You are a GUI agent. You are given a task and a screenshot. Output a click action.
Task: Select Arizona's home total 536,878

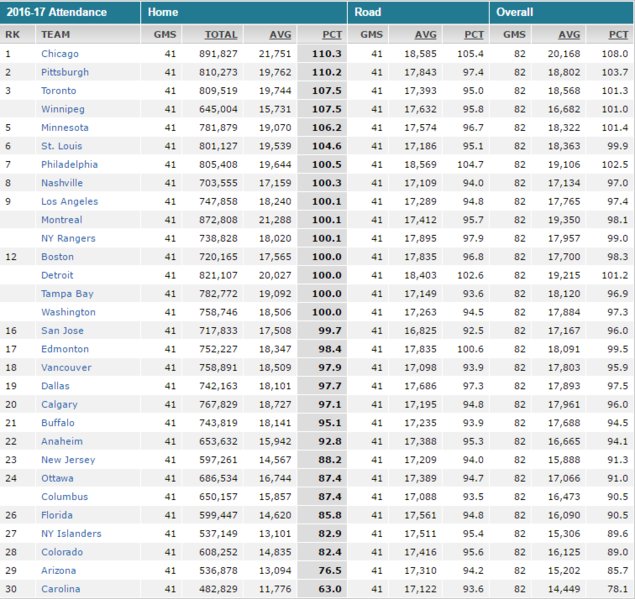click(218, 571)
